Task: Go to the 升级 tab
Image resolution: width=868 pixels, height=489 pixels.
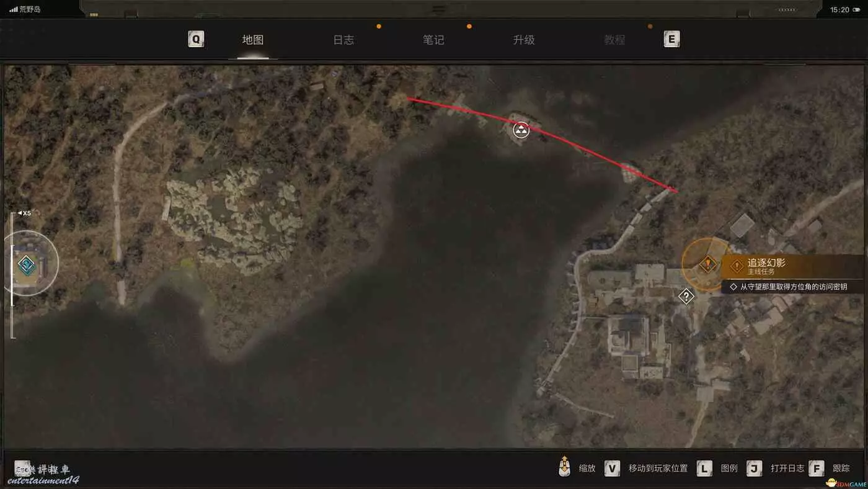Action: click(524, 40)
